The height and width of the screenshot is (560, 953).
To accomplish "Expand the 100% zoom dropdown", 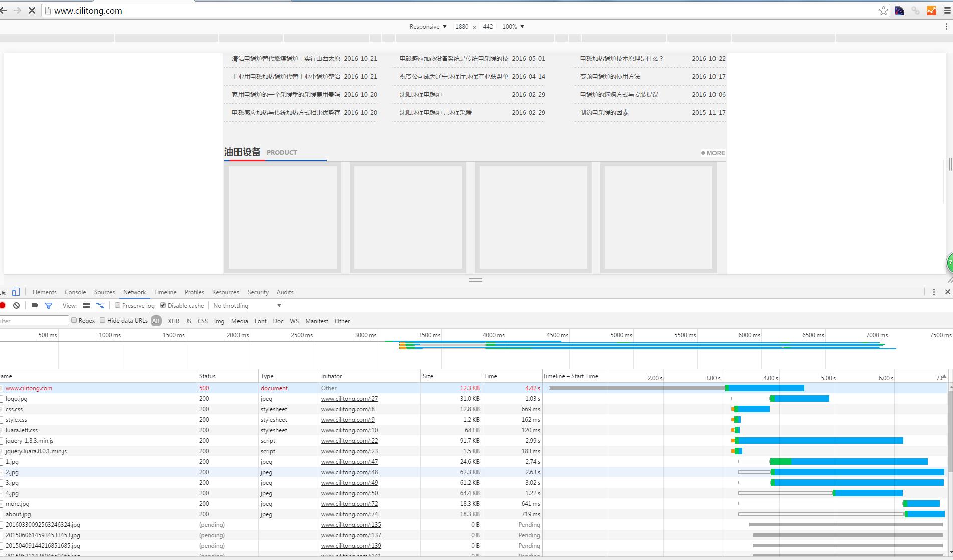I will (x=513, y=27).
